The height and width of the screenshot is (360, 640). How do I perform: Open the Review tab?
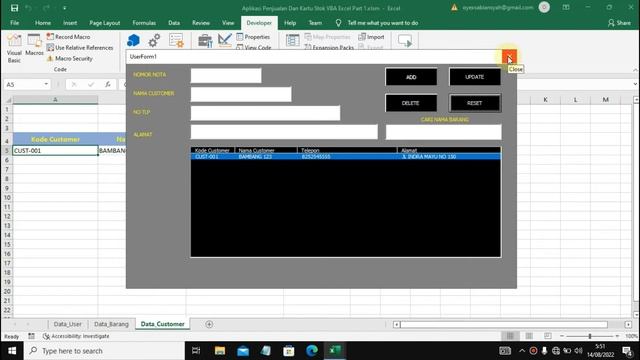pyautogui.click(x=201, y=23)
